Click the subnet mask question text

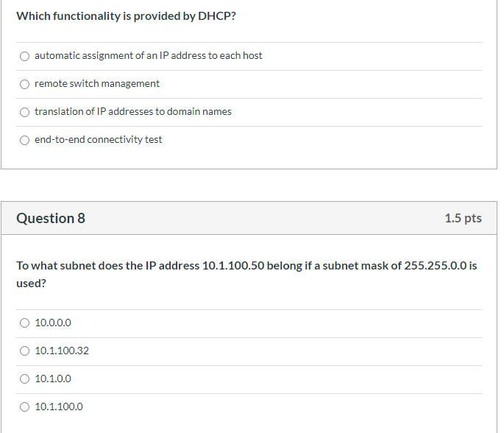coord(247,275)
